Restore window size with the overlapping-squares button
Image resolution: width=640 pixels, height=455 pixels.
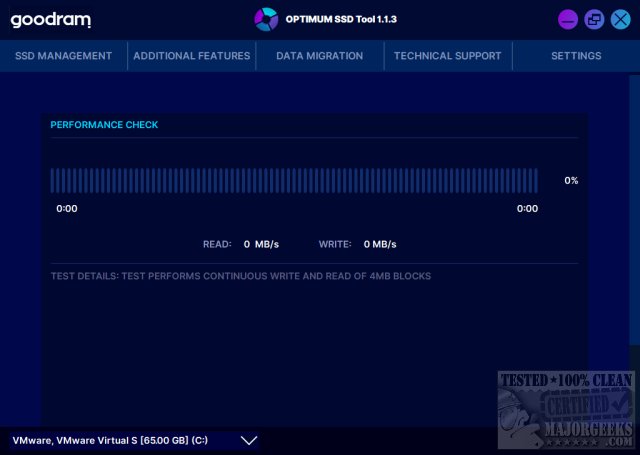[594, 19]
